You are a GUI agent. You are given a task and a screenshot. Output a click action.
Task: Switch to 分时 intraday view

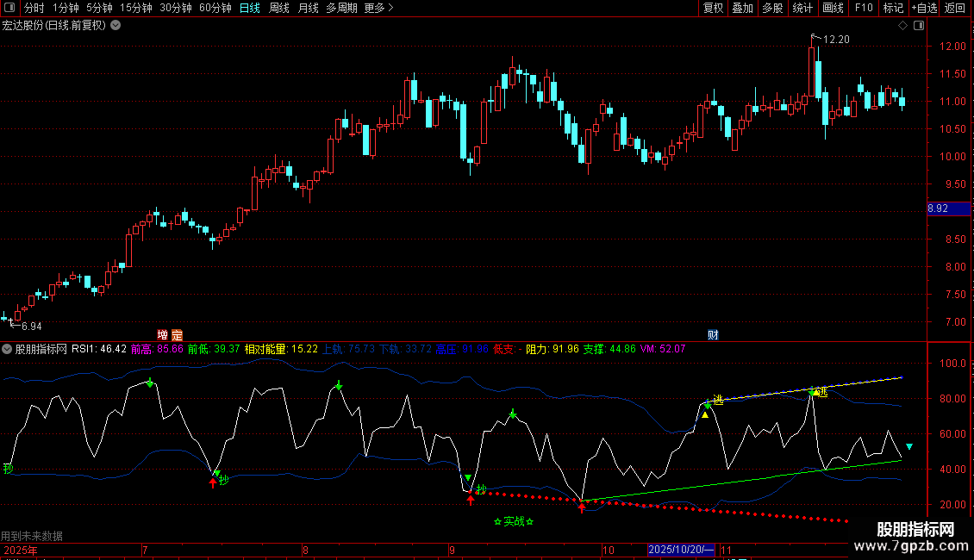point(34,8)
